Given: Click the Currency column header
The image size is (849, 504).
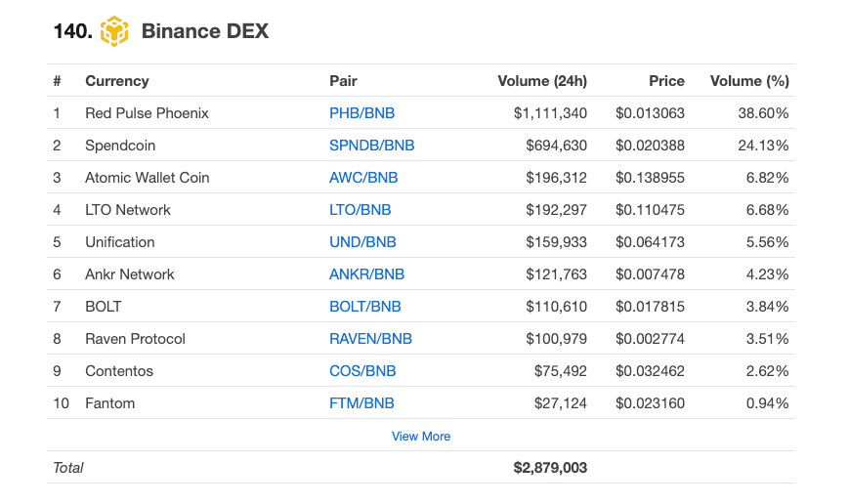Looking at the screenshot, I should click(117, 81).
